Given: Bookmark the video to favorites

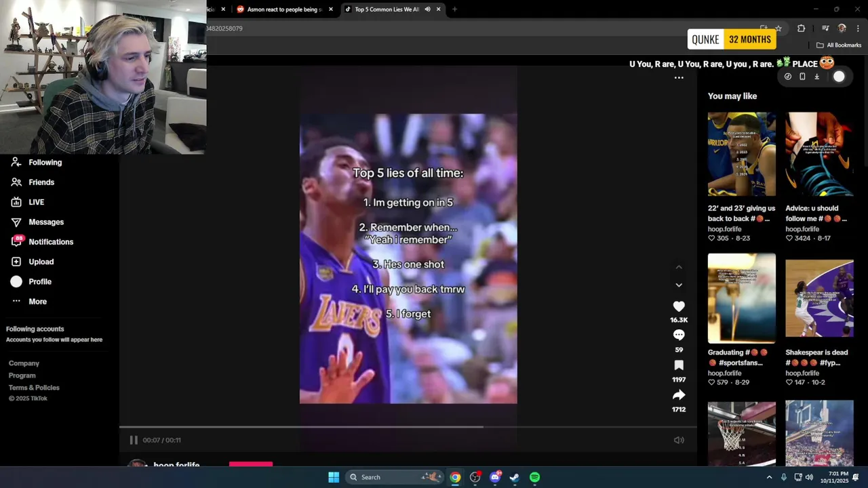Looking at the screenshot, I should tap(679, 365).
